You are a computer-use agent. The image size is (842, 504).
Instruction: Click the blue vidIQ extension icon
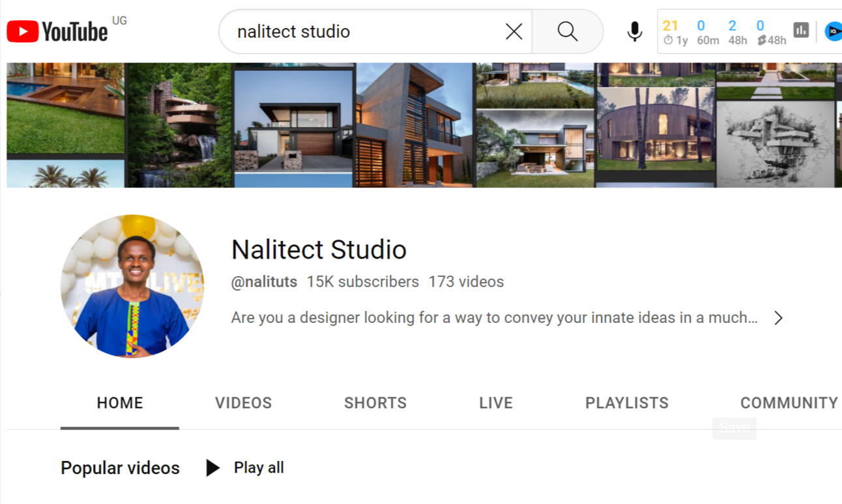pos(834,31)
